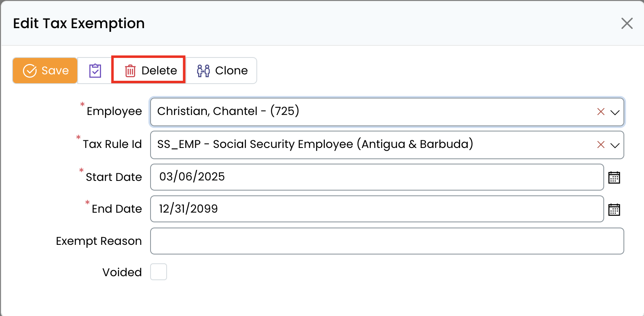Click into the End Date field
Image resolution: width=644 pixels, height=316 pixels.
[376, 209]
